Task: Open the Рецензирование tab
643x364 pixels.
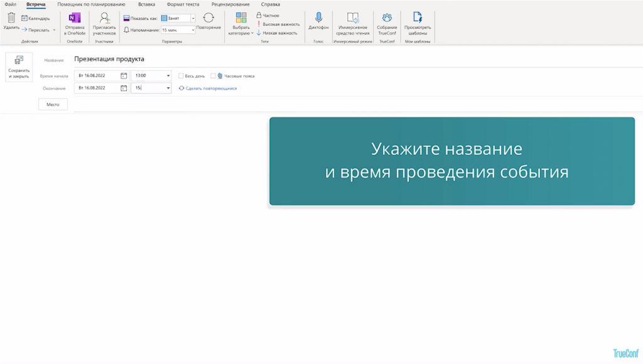Action: 230,4
